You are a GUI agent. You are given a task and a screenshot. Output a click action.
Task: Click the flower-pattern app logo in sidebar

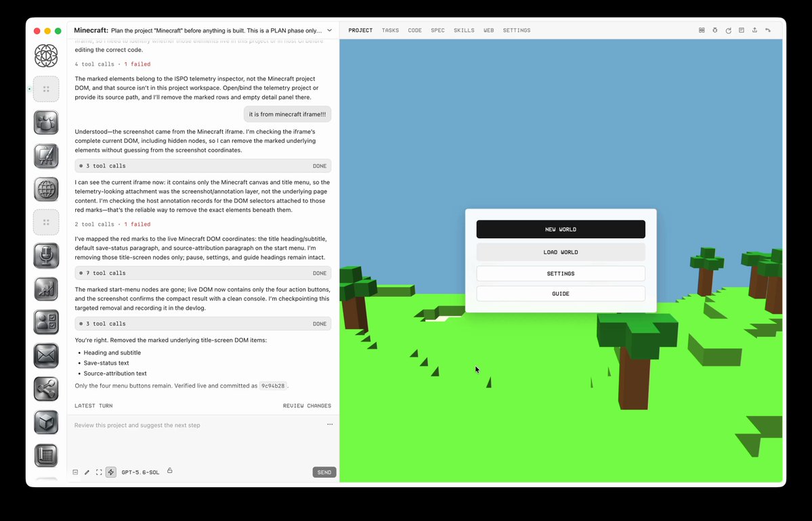(x=46, y=55)
